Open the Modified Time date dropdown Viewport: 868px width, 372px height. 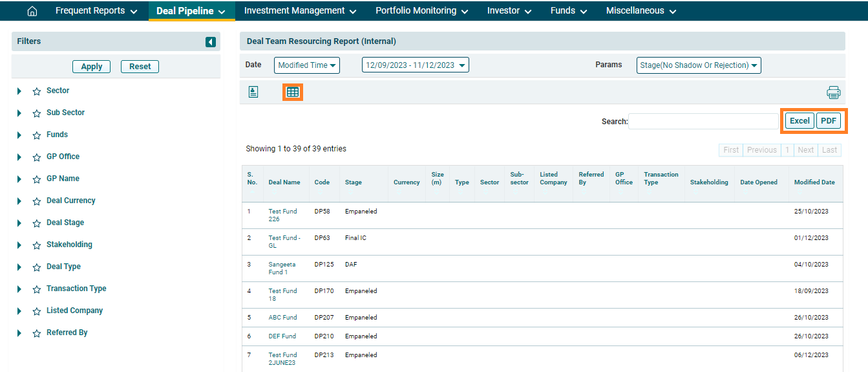[x=307, y=65]
